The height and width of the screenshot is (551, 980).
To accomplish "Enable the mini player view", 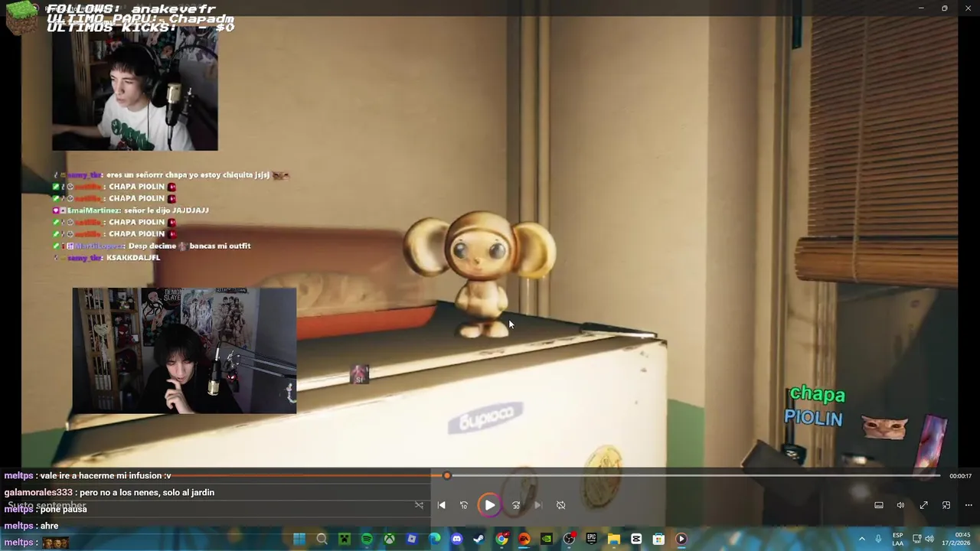I will click(x=946, y=505).
